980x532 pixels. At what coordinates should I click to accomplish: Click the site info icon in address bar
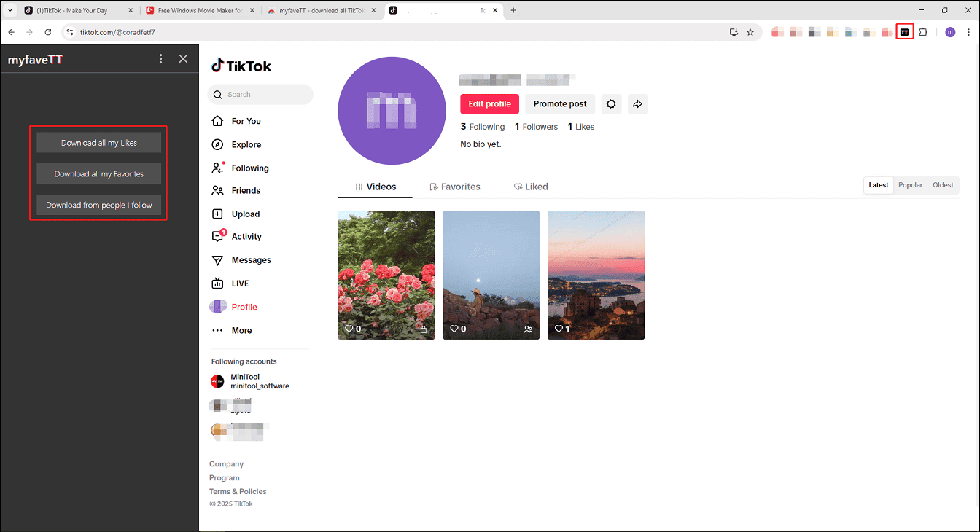[x=70, y=32]
